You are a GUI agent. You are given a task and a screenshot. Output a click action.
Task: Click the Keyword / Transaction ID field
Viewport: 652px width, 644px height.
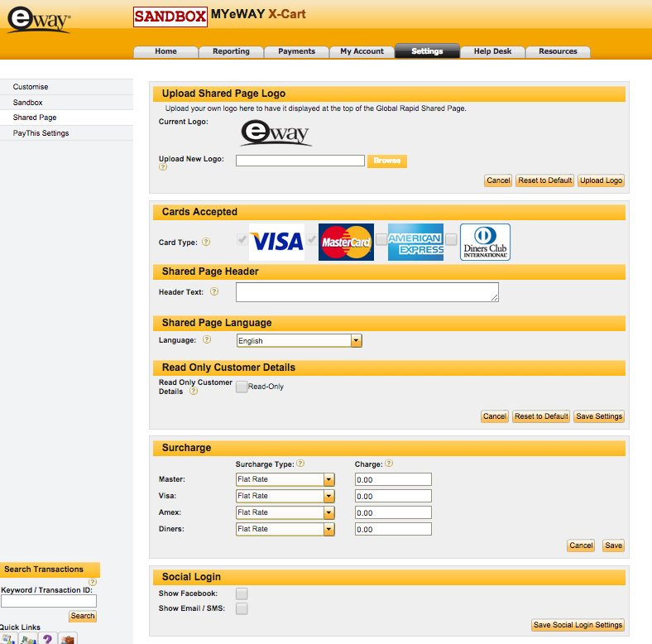(49, 601)
